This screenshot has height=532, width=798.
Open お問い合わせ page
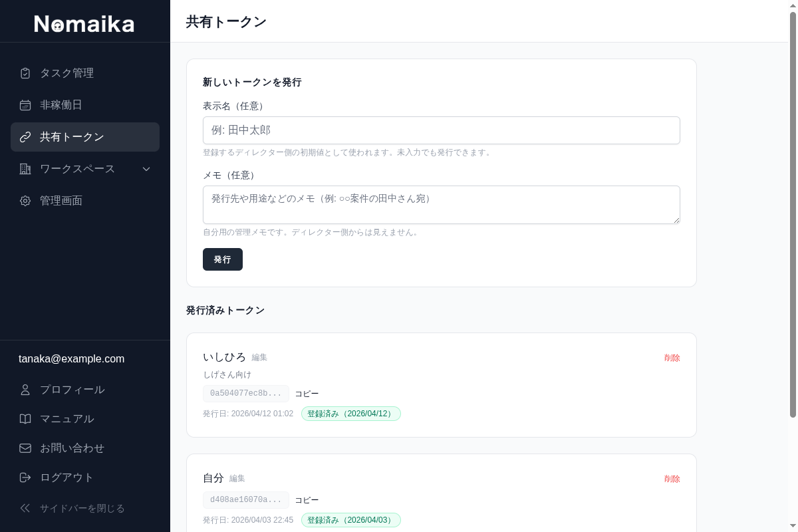pyautogui.click(x=85, y=448)
